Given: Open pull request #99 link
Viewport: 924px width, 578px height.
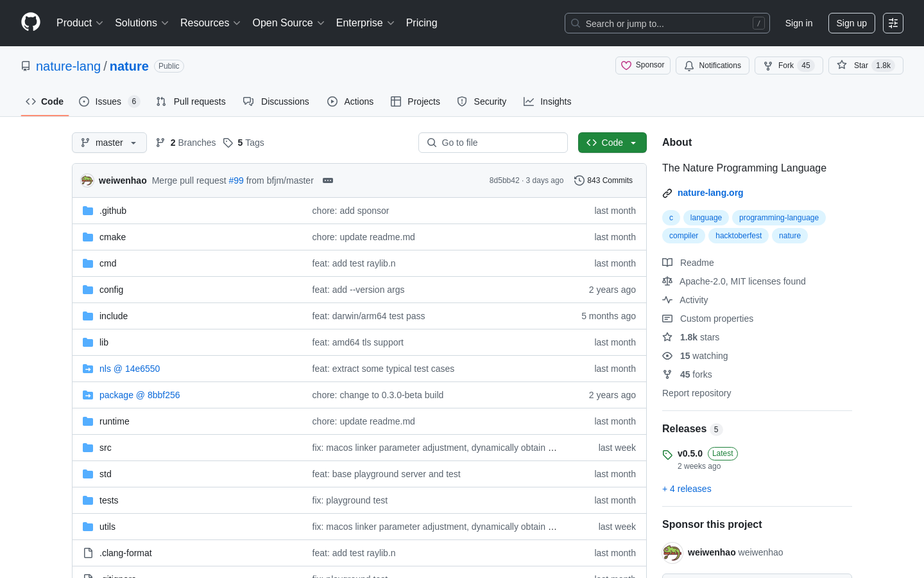Looking at the screenshot, I should (x=236, y=180).
